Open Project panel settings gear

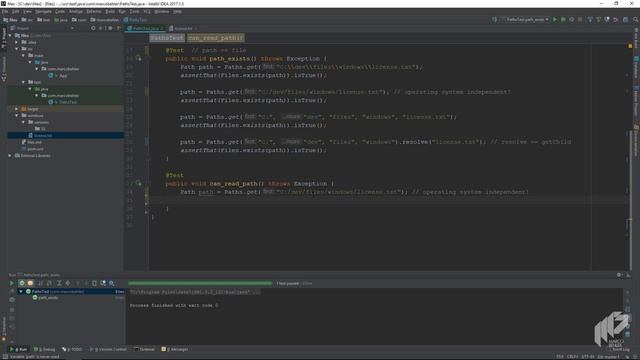coord(110,28)
